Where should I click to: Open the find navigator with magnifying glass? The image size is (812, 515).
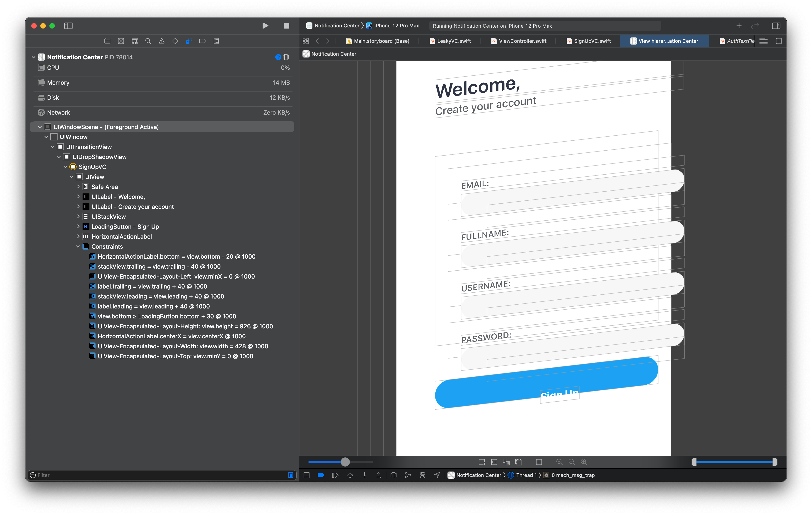pyautogui.click(x=148, y=41)
